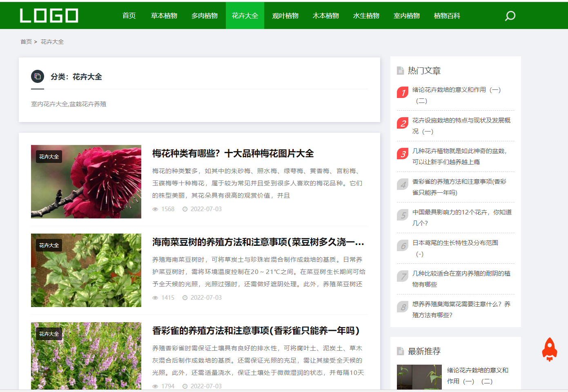Image resolution: width=568 pixels, height=392 pixels.
Task: Open hot article 香彩雀的养殖方法 in sidebar
Action: point(459,187)
